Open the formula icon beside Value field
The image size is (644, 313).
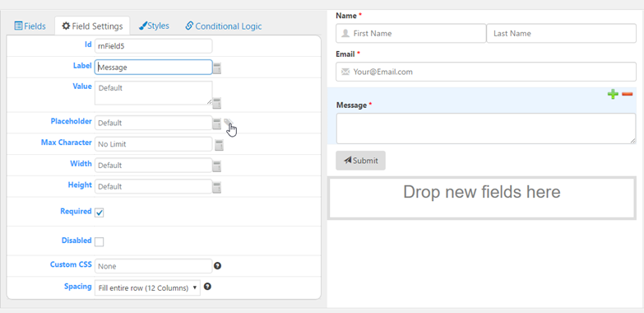click(217, 103)
